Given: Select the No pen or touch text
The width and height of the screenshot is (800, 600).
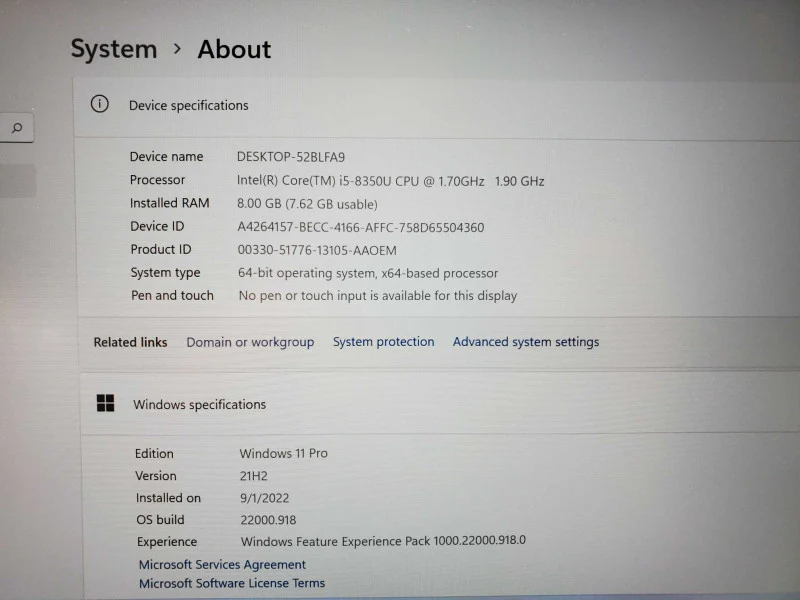Looking at the screenshot, I should pos(378,295).
